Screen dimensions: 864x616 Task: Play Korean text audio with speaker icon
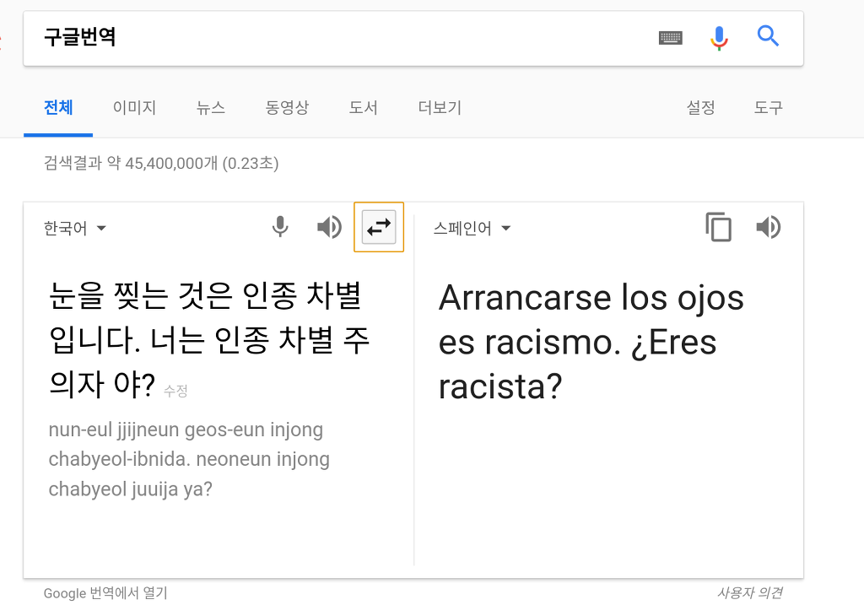pyautogui.click(x=329, y=227)
